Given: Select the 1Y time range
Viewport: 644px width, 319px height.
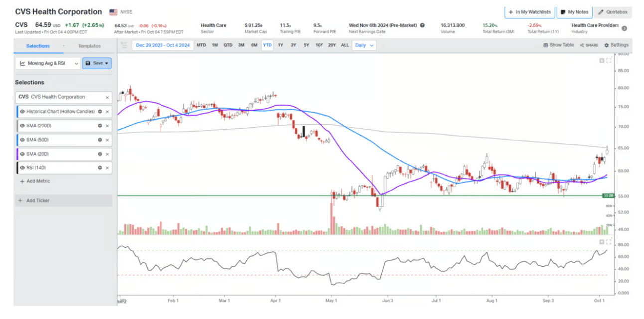Looking at the screenshot, I should click(x=280, y=45).
